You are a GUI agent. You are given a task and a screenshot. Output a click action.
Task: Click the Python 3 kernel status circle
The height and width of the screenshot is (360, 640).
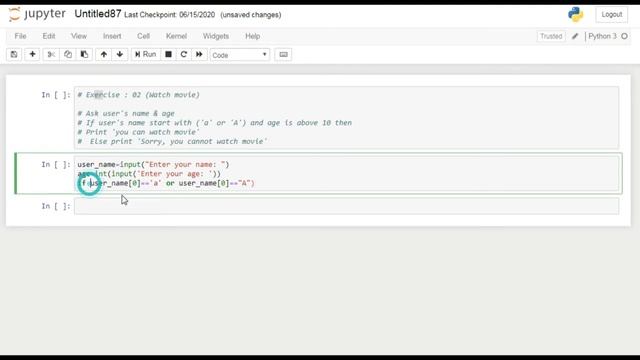(624, 36)
